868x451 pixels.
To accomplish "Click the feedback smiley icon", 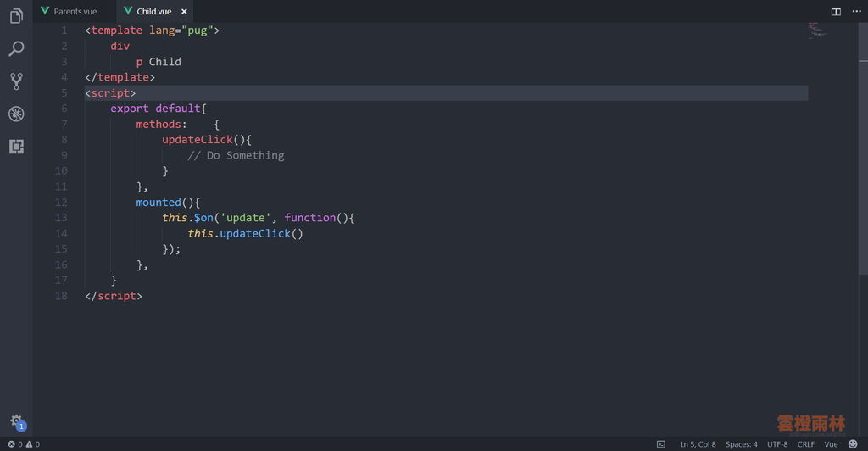I will (x=853, y=444).
